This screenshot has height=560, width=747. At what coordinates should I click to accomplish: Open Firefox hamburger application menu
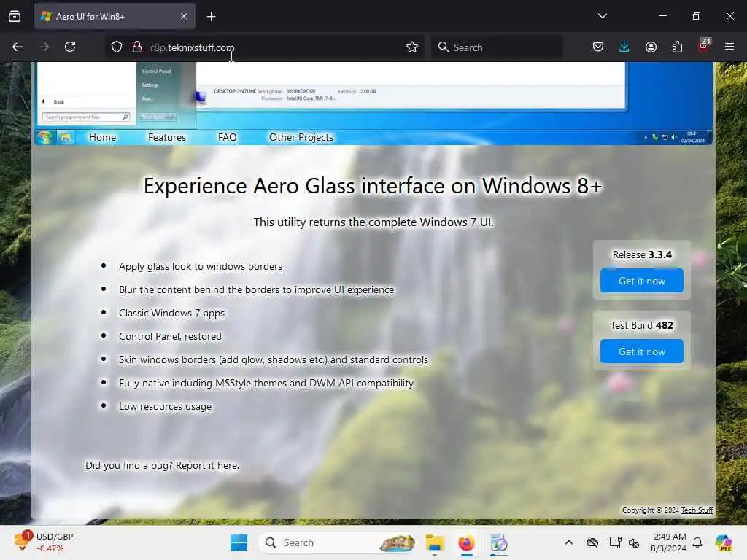(x=729, y=47)
